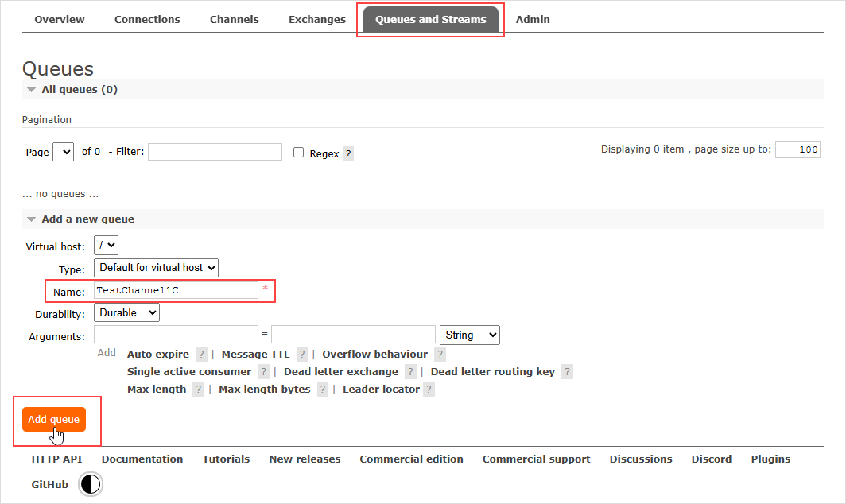
Task: Click help icon next to Regex
Action: [x=348, y=154]
